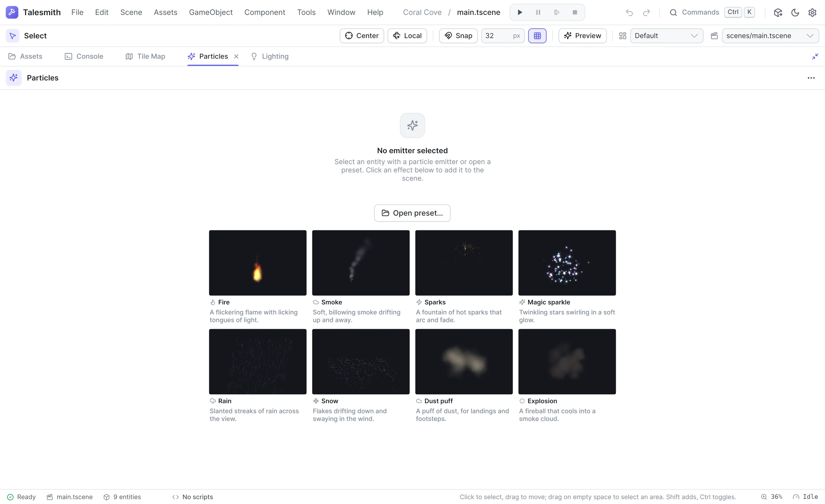
Task: Open Particles panel more options menu
Action: [811, 78]
